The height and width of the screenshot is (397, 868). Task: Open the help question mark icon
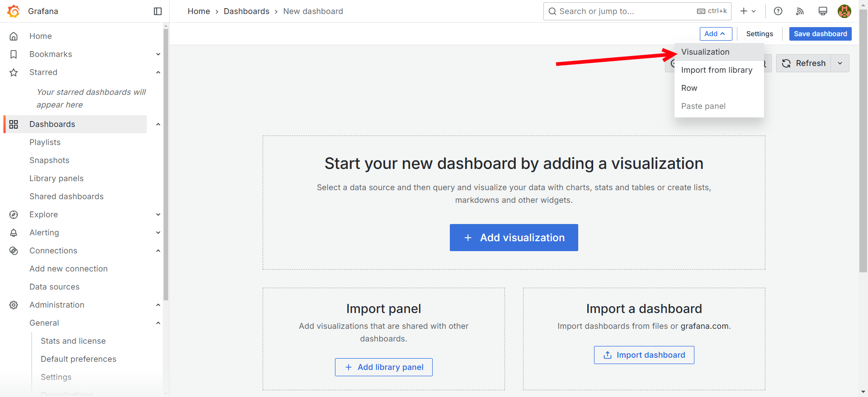778,11
